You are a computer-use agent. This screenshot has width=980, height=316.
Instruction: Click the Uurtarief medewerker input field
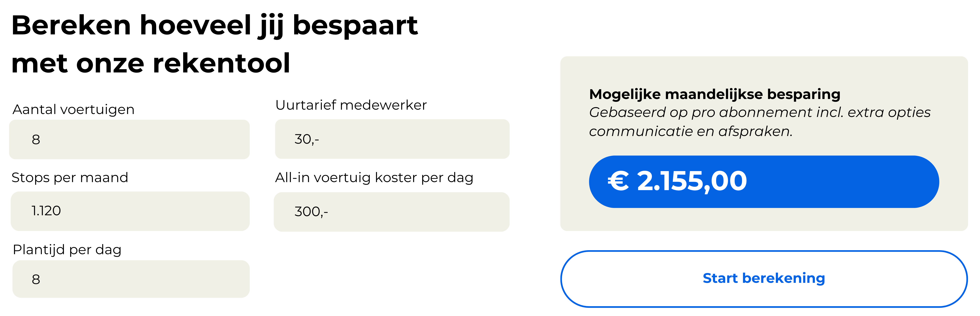[392, 139]
